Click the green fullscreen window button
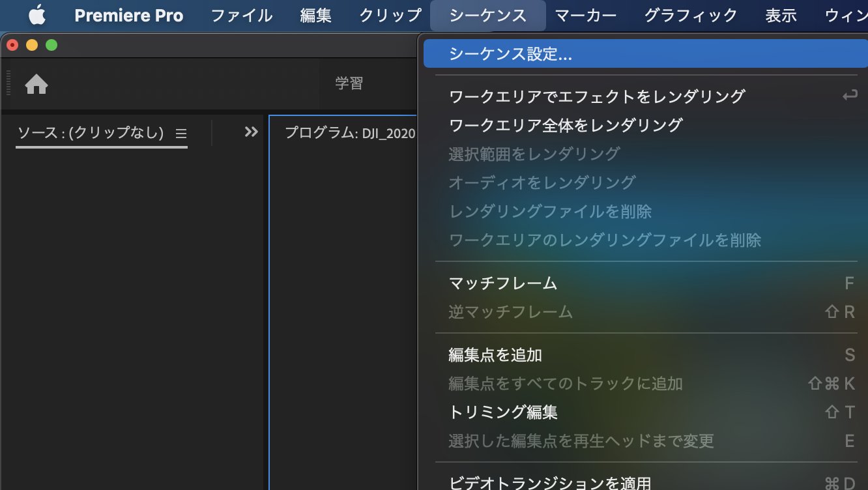 click(x=51, y=45)
